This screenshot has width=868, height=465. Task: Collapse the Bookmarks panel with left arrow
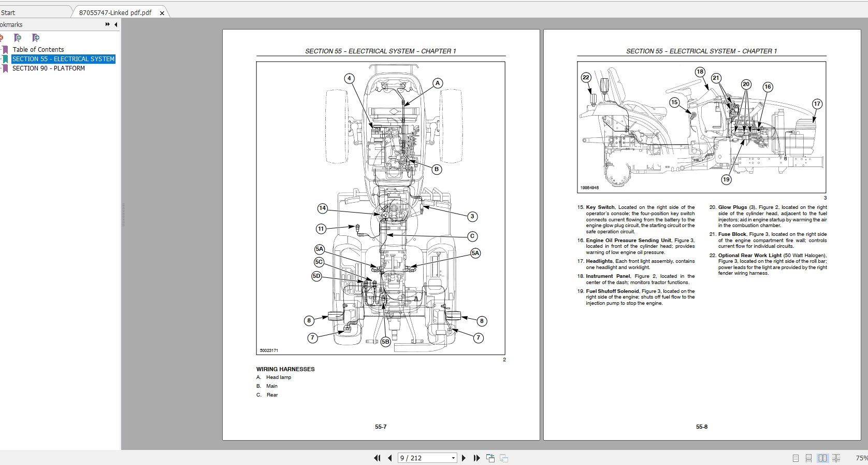pyautogui.click(x=115, y=24)
